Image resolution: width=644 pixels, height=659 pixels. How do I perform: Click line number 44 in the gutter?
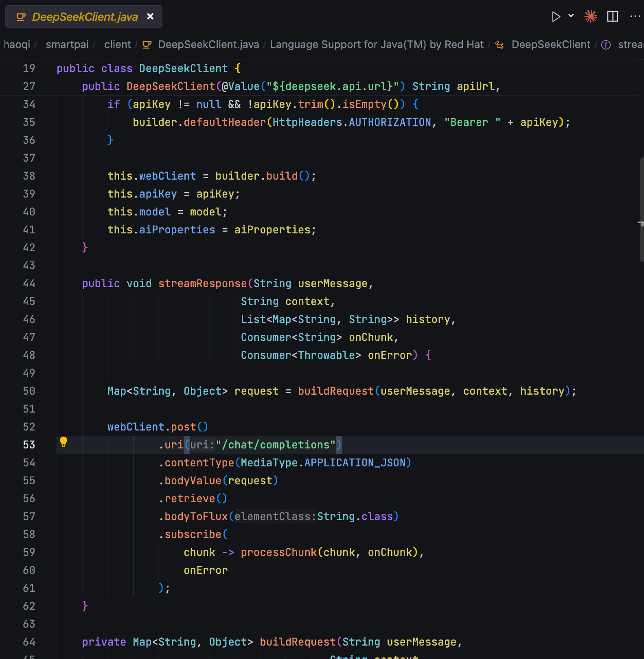click(29, 283)
